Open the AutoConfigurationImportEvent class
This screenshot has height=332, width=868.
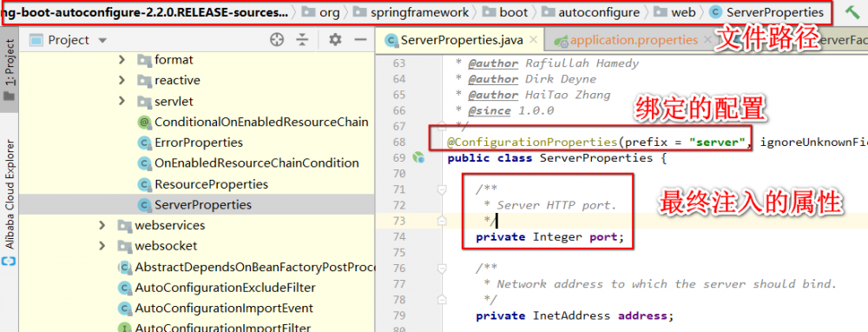(215, 308)
